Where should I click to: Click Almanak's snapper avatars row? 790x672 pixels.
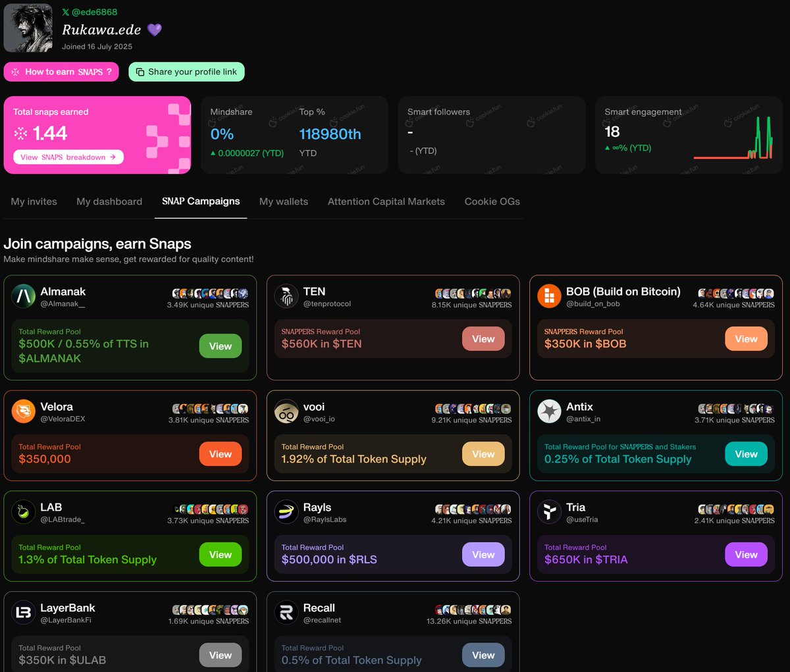210,294
